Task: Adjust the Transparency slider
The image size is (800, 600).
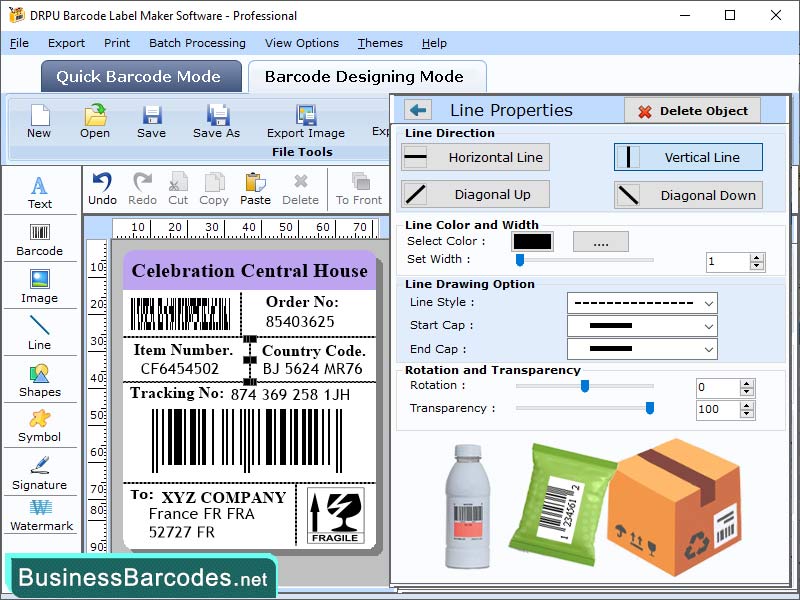Action: 649,409
